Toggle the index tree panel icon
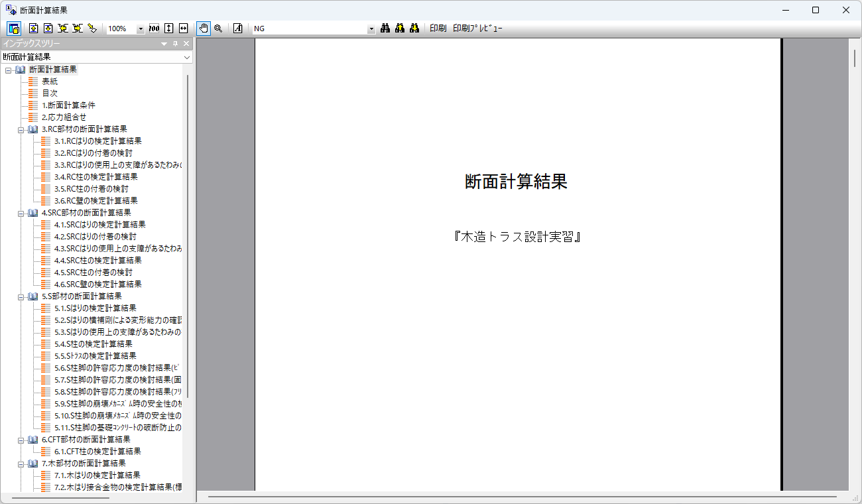This screenshot has width=862, height=504. click(14, 29)
